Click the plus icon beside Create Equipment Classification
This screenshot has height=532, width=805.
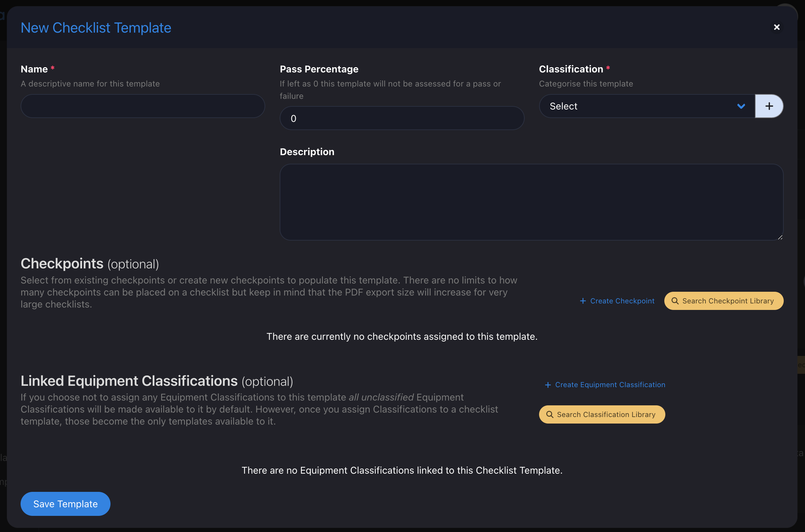pos(547,384)
